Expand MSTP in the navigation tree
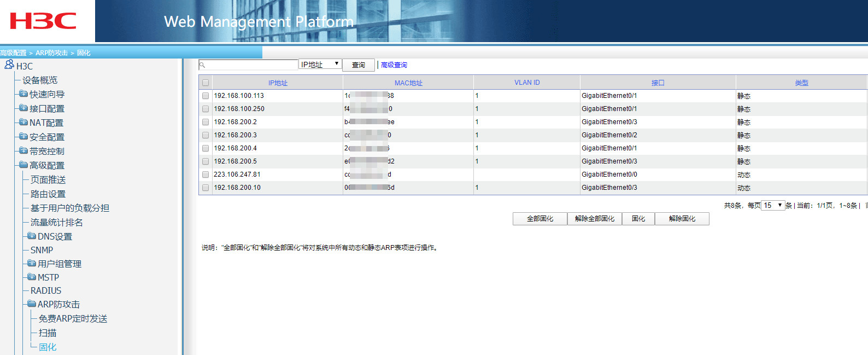The width and height of the screenshot is (868, 355). [48, 277]
